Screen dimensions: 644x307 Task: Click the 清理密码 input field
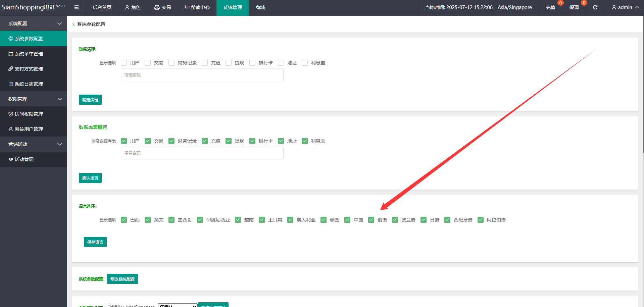(202, 75)
